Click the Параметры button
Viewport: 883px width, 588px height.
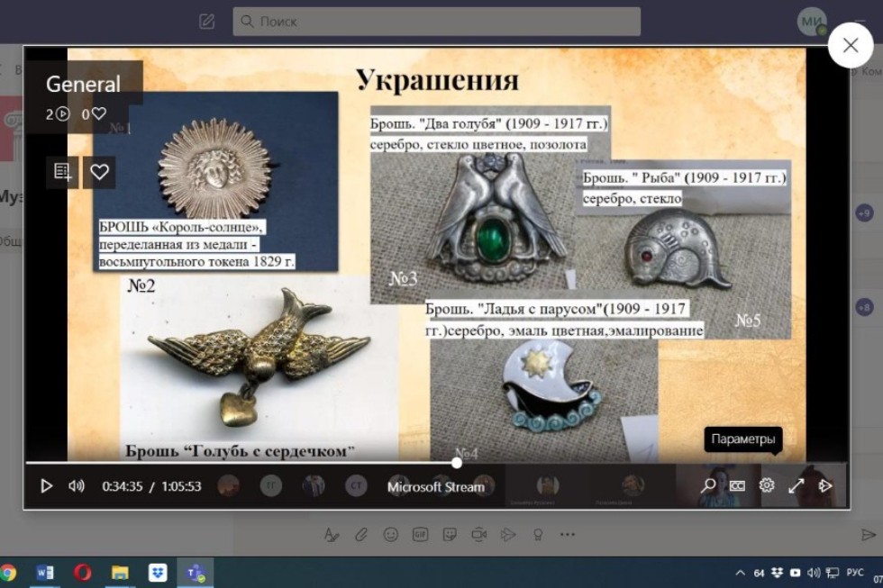[742, 440]
